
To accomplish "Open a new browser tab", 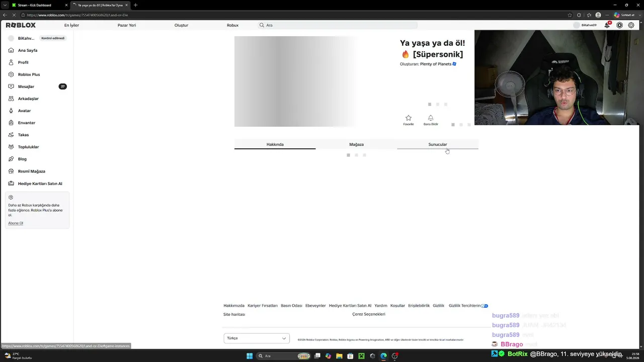I will coord(135,5).
